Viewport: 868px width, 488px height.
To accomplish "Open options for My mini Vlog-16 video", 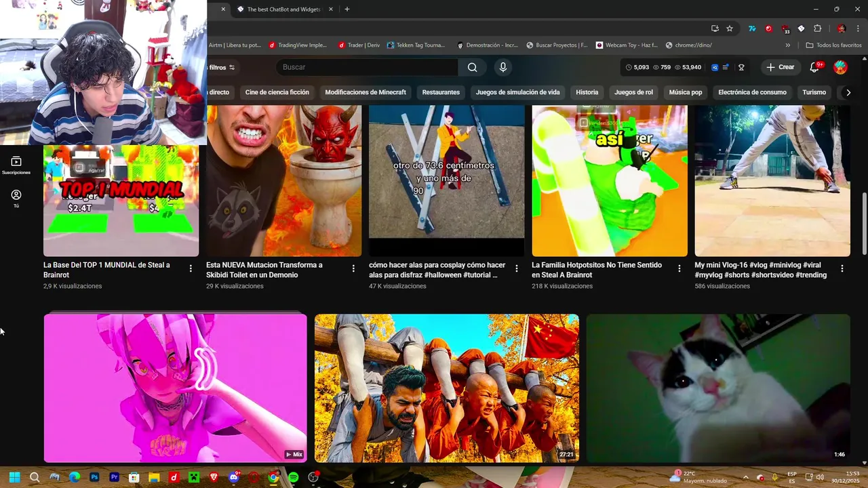I will pyautogui.click(x=842, y=268).
